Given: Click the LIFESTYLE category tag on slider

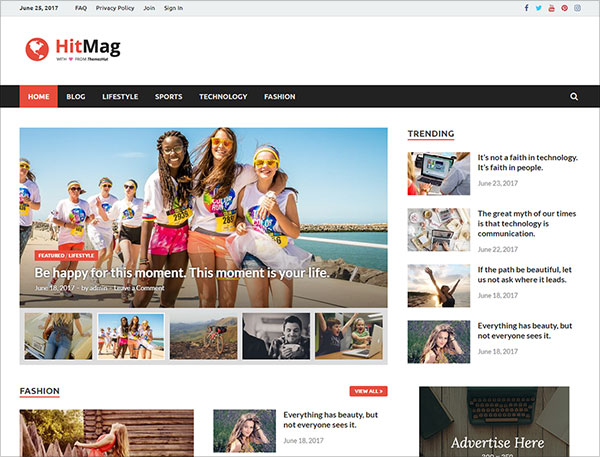Looking at the screenshot, I should [81, 255].
